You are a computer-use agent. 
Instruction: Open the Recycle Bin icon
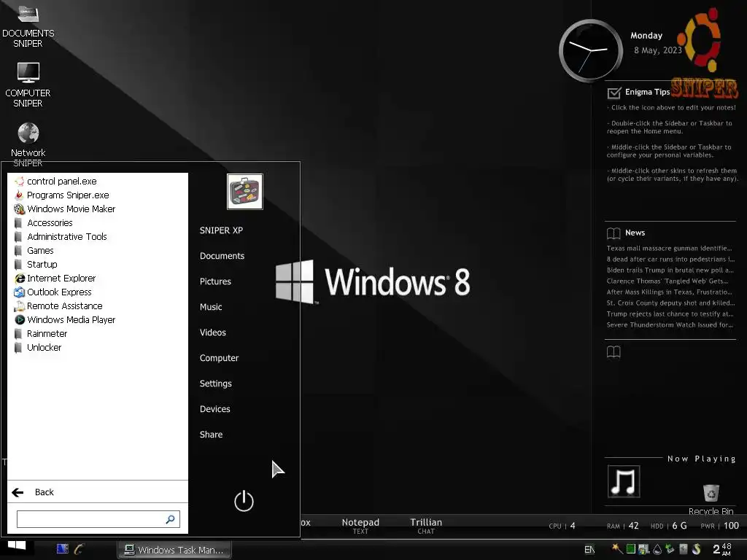pos(711,492)
